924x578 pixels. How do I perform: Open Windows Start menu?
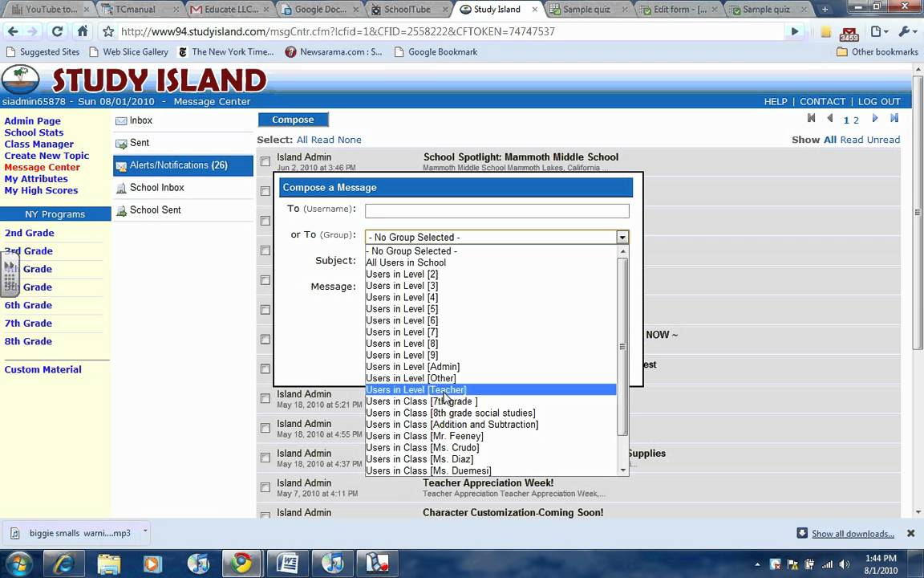tap(18, 564)
